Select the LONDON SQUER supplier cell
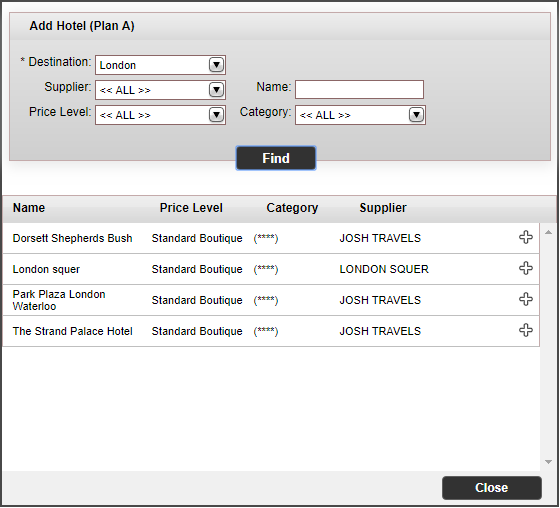The image size is (560, 508). coord(384,269)
